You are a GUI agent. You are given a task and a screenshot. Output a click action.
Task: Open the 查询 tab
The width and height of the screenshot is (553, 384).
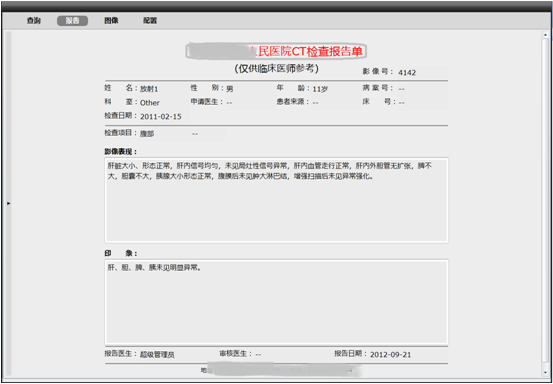click(34, 21)
